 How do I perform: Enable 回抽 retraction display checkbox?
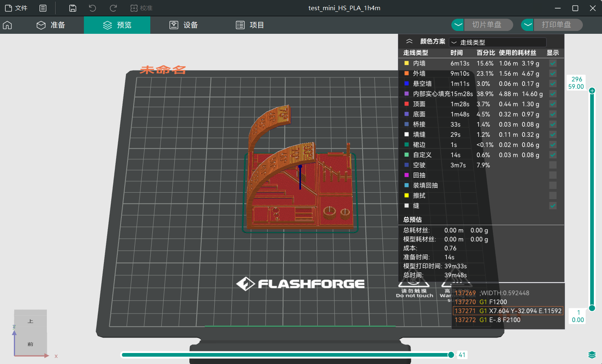[553, 175]
